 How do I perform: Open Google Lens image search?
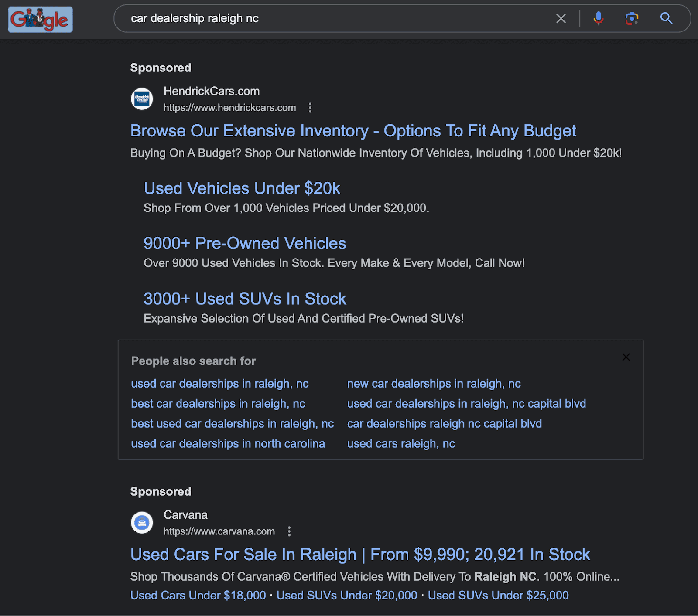point(631,18)
